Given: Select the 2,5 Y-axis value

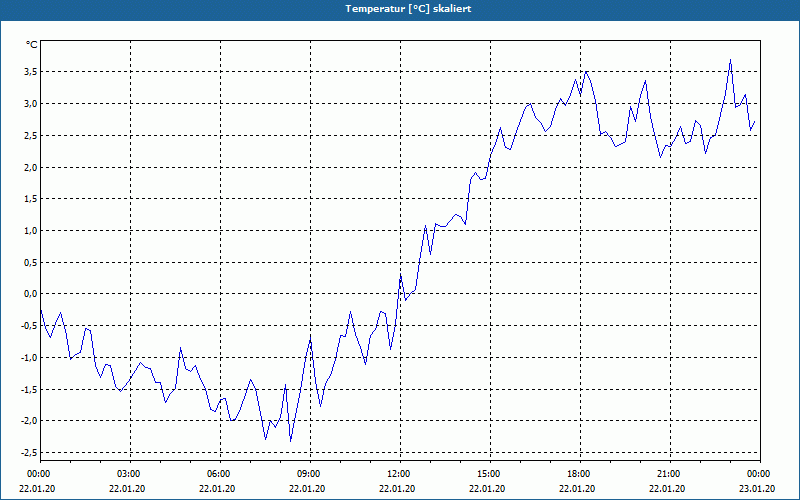Looking at the screenshot, I should (x=31, y=135).
